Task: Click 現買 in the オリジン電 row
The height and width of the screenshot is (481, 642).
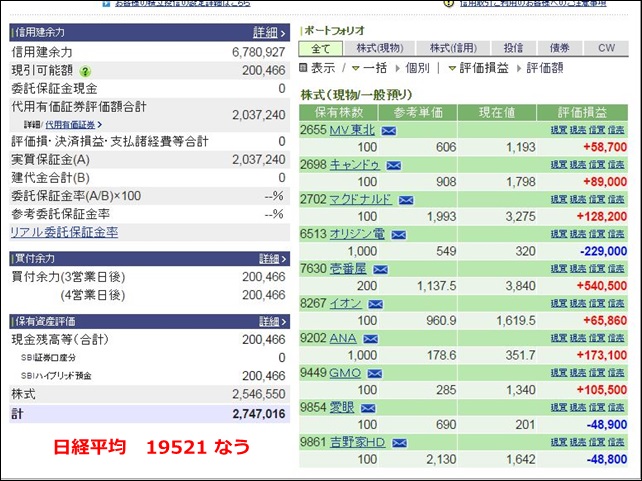Action: (x=558, y=234)
